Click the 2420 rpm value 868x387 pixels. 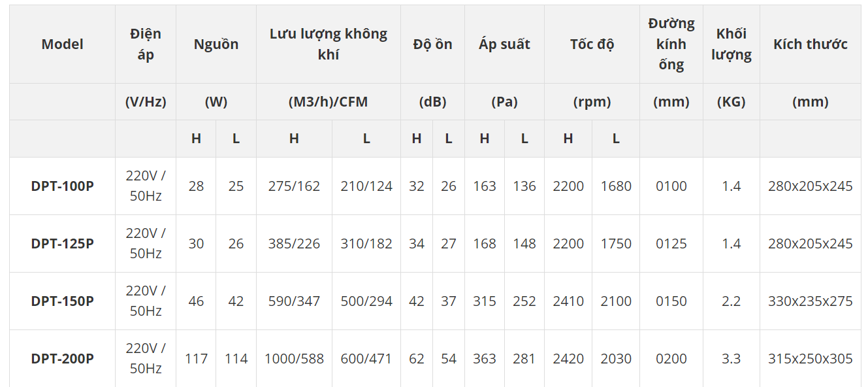568,359
